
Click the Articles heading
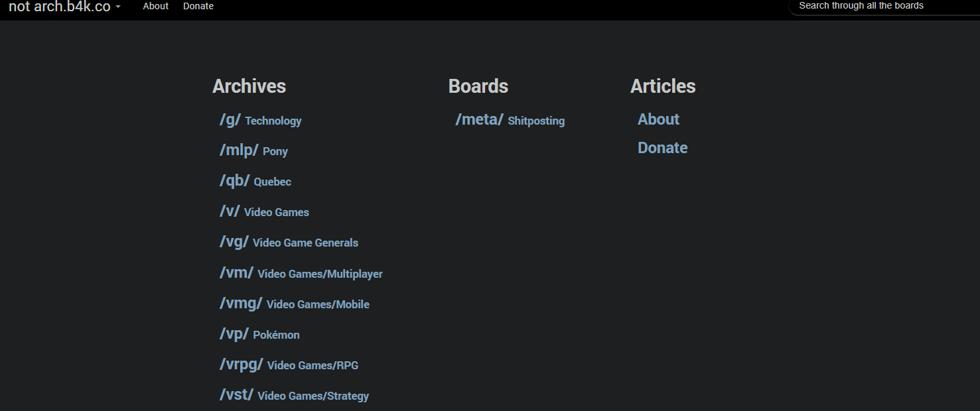(663, 86)
